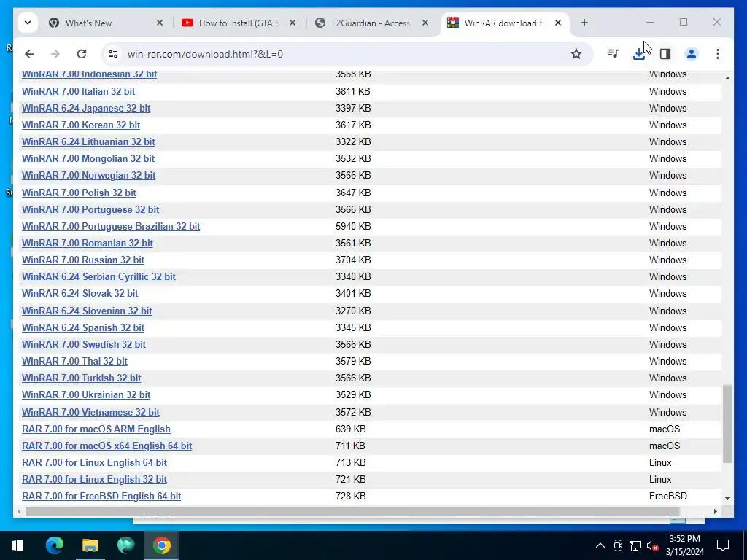This screenshot has width=747, height=560.
Task: Open the network icon in system tray
Action: (x=635, y=545)
